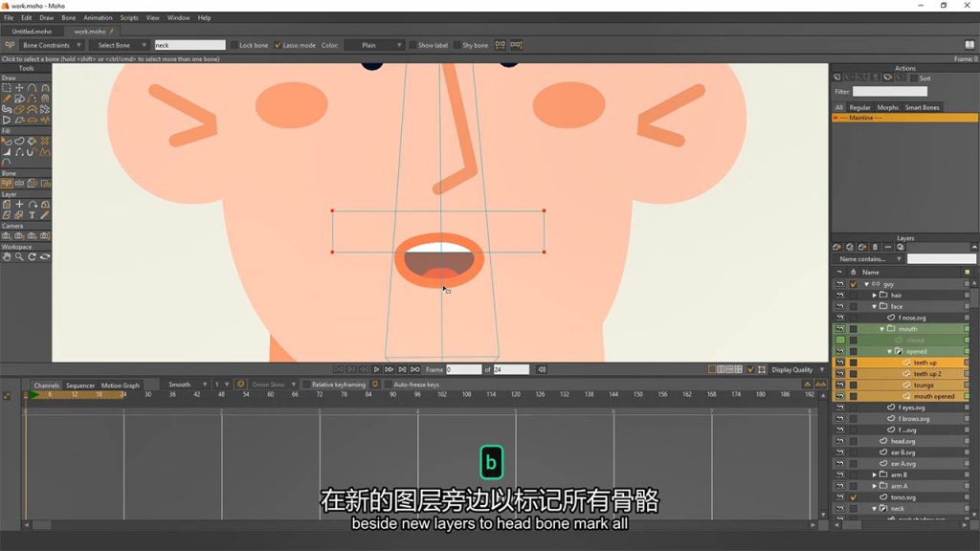Toggle the Lasso mode checkbox
Image resolution: width=980 pixels, height=551 pixels.
[278, 45]
